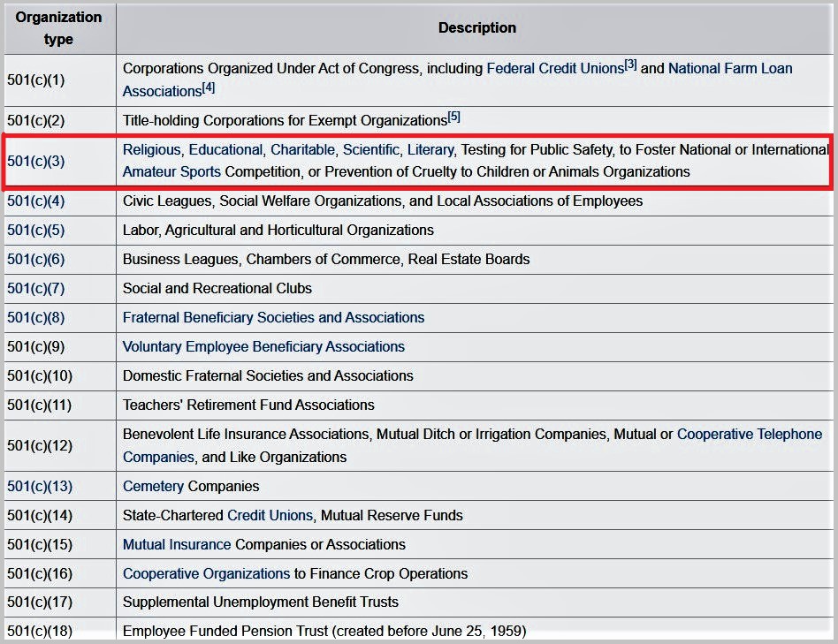Follow the Literary link
Viewport: 838px width, 644px height.
point(430,150)
